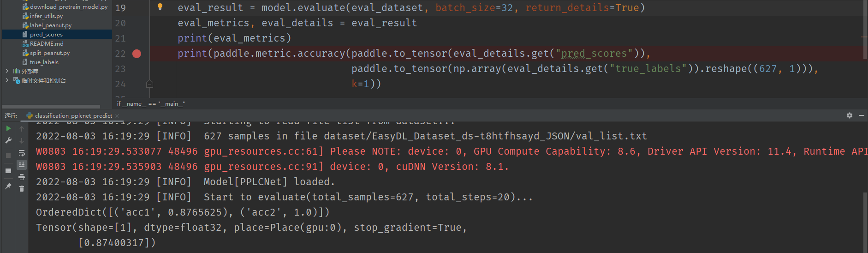Click the '627 samples in file' log line
Viewport: 868px width, 253px height.
pyautogui.click(x=341, y=136)
